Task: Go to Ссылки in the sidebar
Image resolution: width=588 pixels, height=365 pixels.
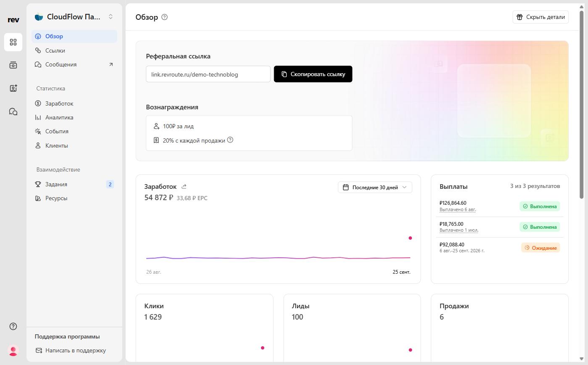Action: click(x=74, y=50)
